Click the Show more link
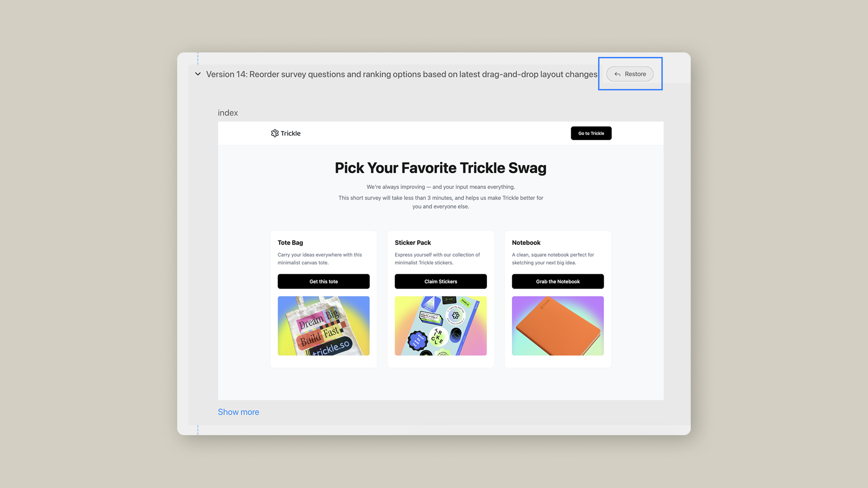This screenshot has width=868, height=488. [238, 412]
